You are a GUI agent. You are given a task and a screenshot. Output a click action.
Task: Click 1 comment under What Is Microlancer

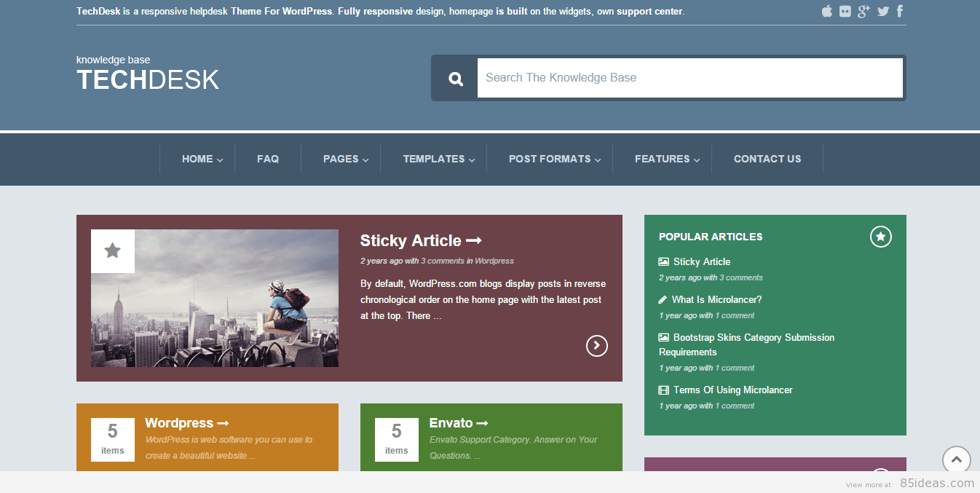(x=735, y=315)
